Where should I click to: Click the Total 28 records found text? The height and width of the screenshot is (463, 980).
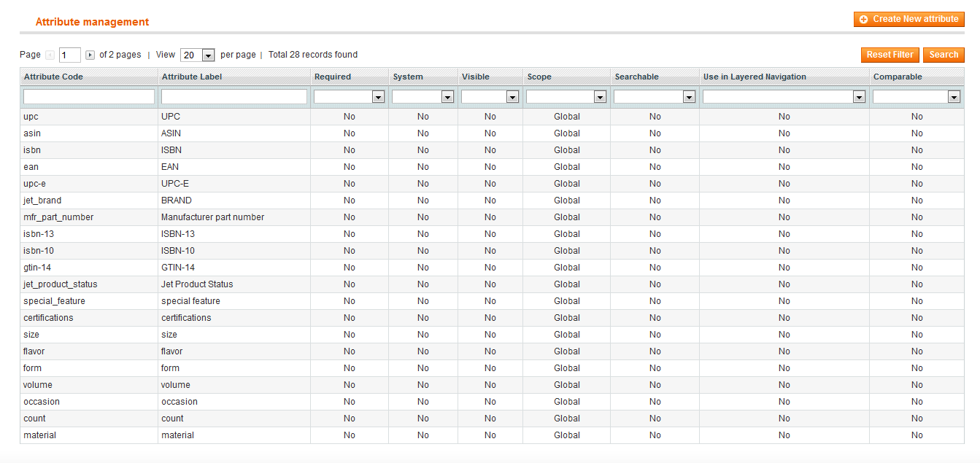coord(313,55)
